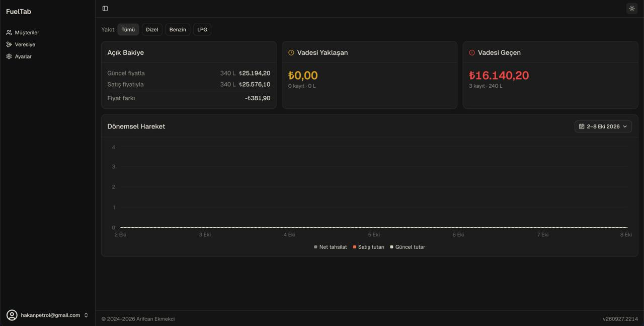Screen dimensions: 644x326
Task: Toggle Güncel tutar legend series
Action: point(408,247)
